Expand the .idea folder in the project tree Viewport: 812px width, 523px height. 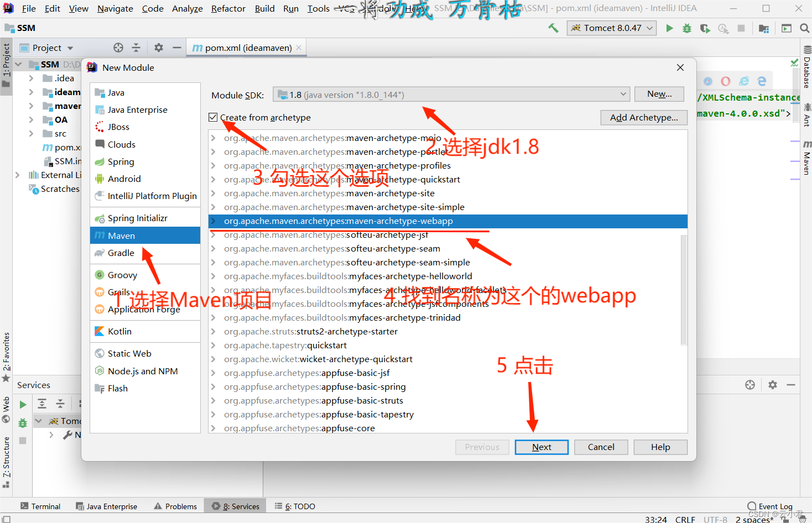(x=32, y=79)
